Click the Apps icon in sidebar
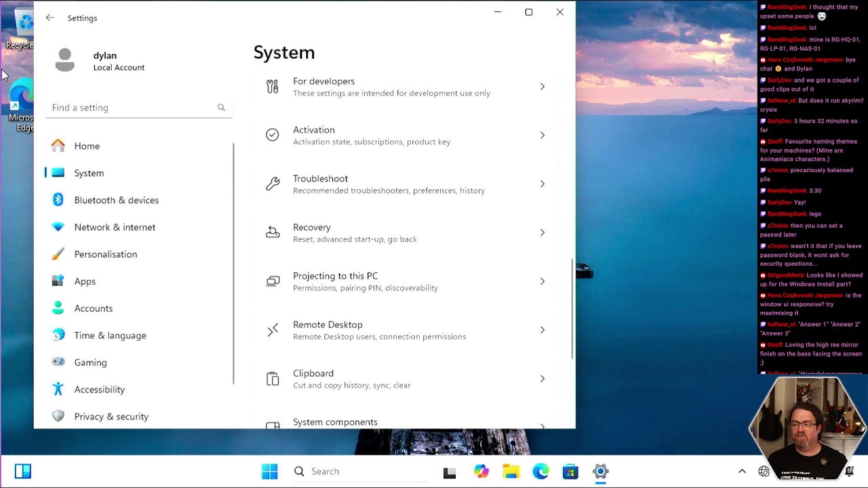This screenshot has width=868, height=488. pos(58,281)
